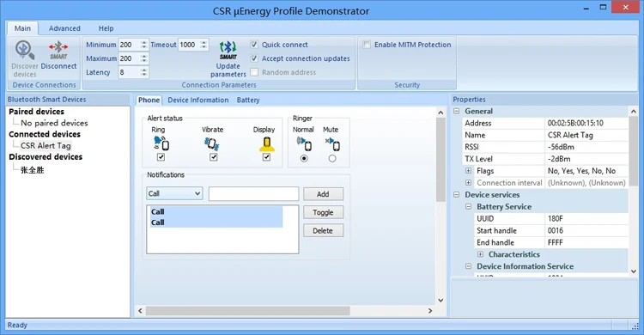Collapse the Device services section
This screenshot has width=644, height=335.
click(456, 194)
